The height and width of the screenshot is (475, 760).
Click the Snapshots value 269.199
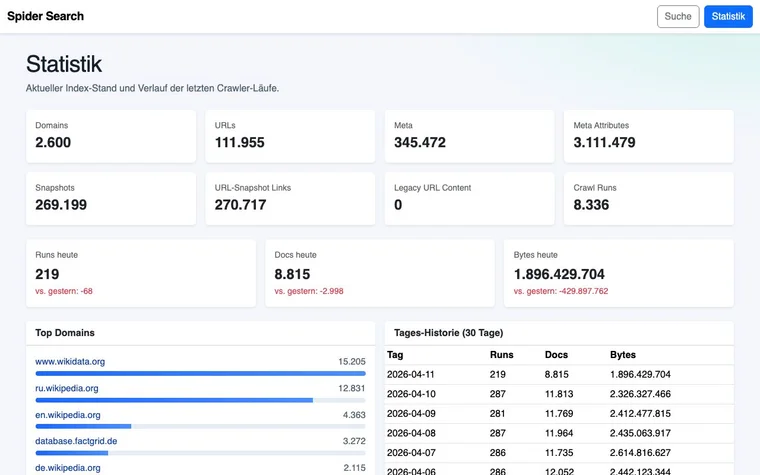(x=61, y=205)
